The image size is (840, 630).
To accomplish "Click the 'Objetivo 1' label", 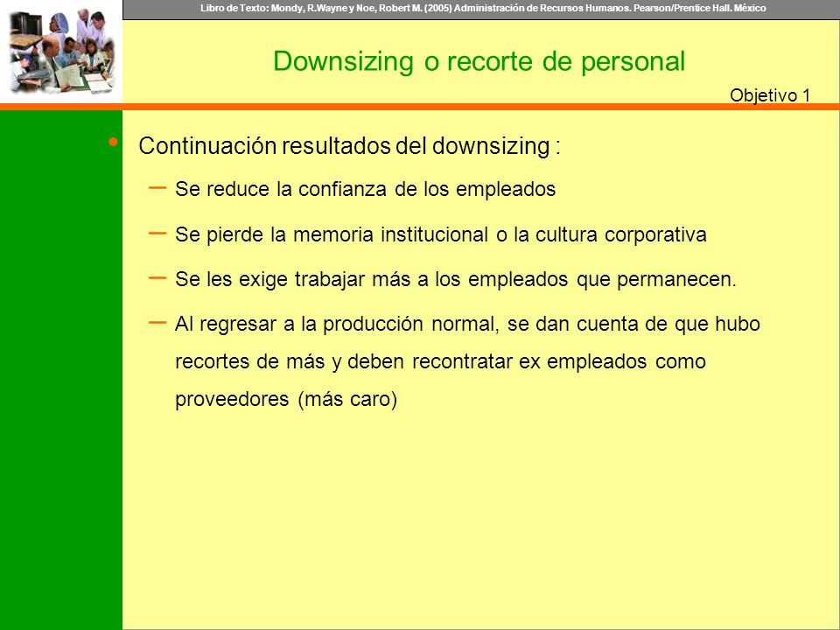I will pyautogui.click(x=770, y=95).
